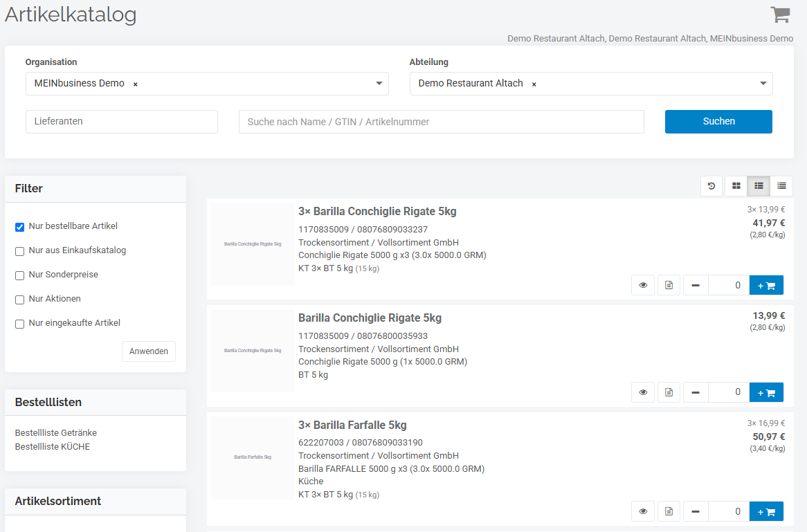807x532 pixels.
Task: Focus the Name / GTIN / Artikelnummer search field
Action: coord(441,122)
